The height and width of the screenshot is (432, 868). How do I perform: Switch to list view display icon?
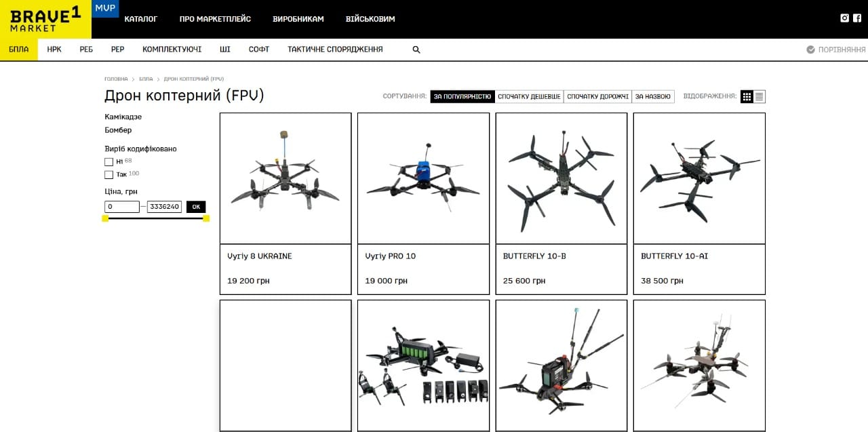(x=759, y=96)
